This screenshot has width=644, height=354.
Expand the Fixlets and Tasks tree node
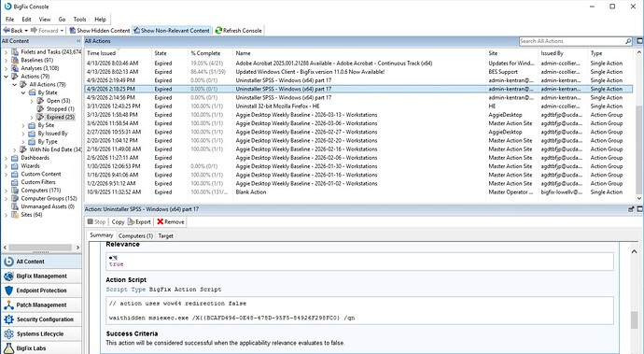pos(7,52)
